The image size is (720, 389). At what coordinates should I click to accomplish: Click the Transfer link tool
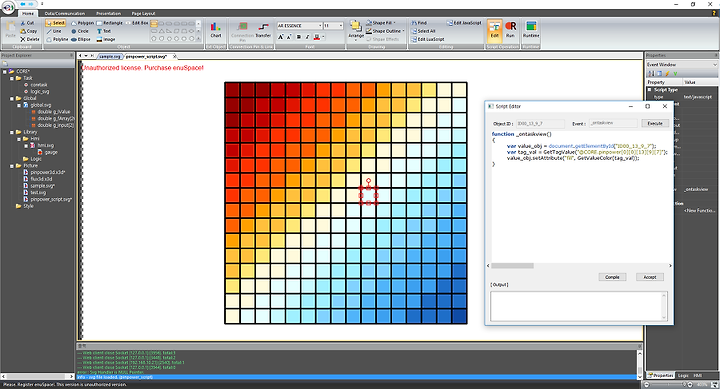[x=263, y=30]
